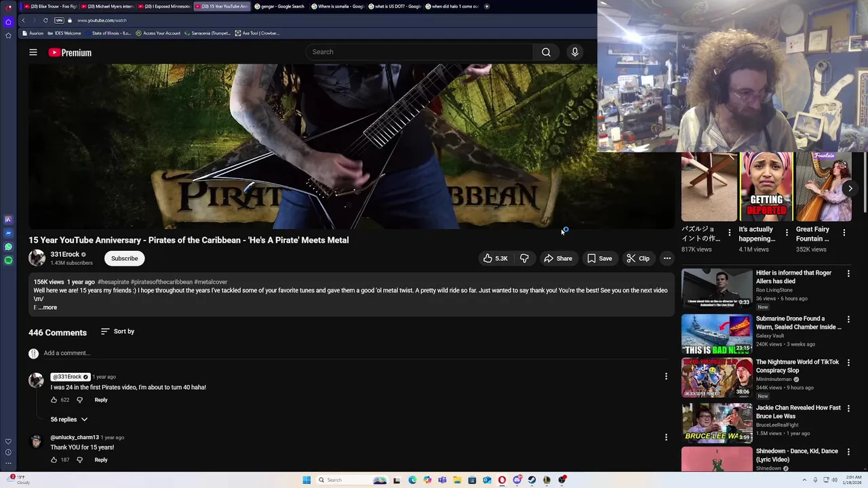868x488 pixels.
Task: Open Spotify in browser sidebar
Action: click(x=8, y=260)
